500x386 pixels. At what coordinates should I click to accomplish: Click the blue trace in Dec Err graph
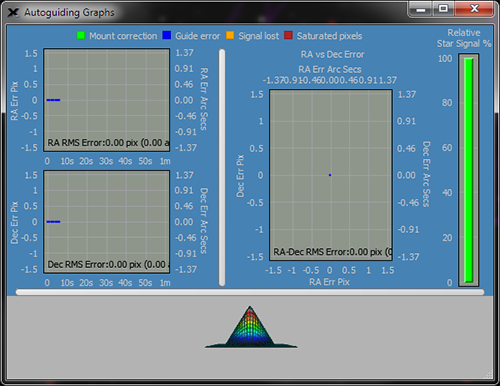click(x=53, y=222)
